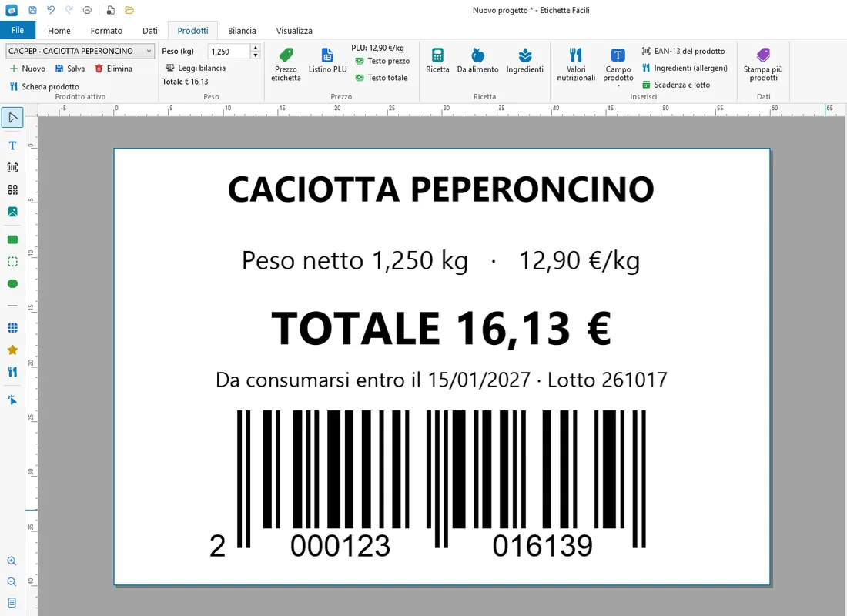Switch to the Visualizza tab
This screenshot has height=616, width=847.
pyautogui.click(x=294, y=31)
